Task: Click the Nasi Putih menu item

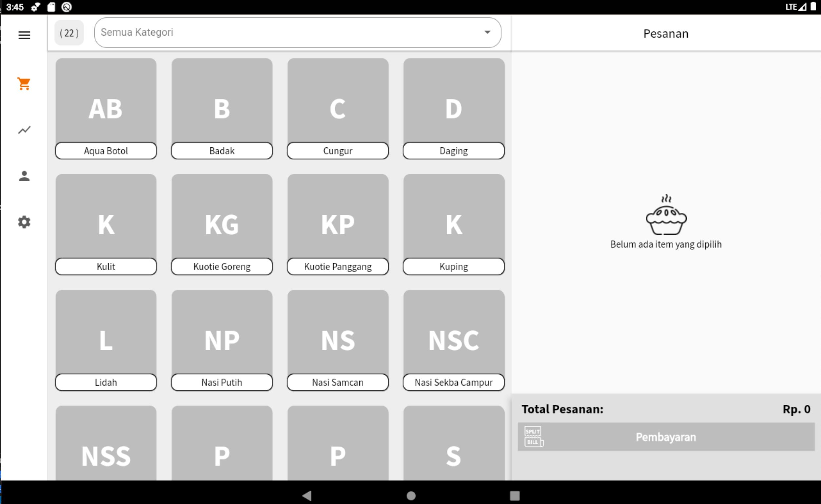Action: (221, 340)
